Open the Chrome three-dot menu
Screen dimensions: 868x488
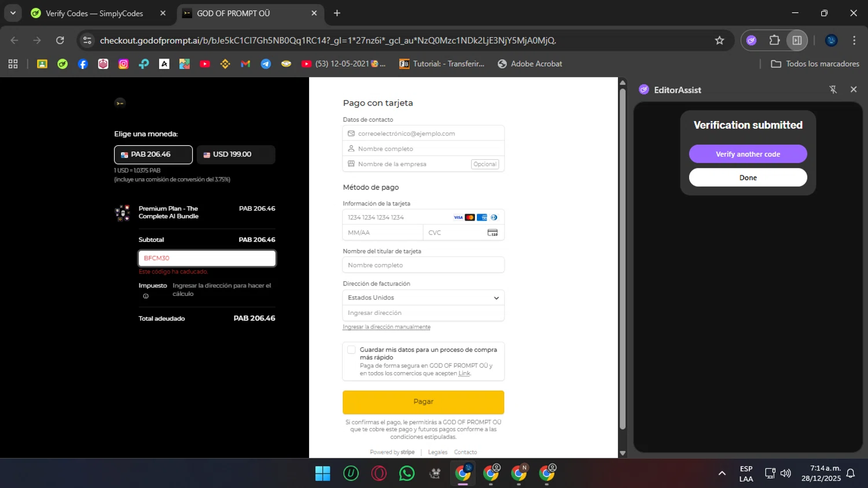pyautogui.click(x=854, y=41)
